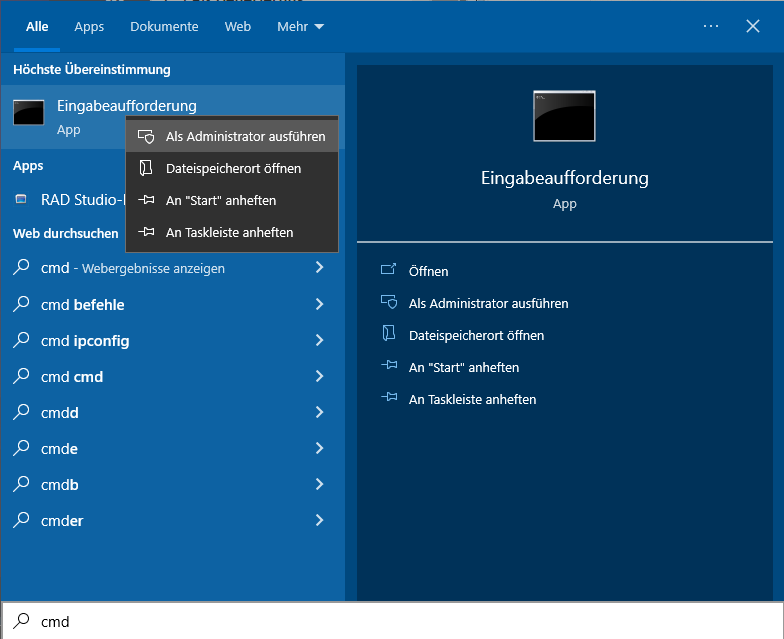Select the Web tab
The height and width of the screenshot is (639, 784).
coord(238,26)
